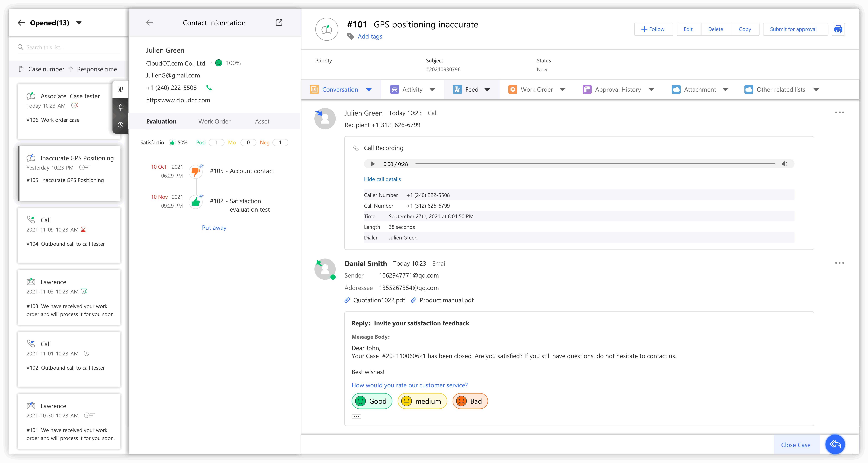
Task: Expand the Other related lists dropdown
Action: click(x=816, y=90)
